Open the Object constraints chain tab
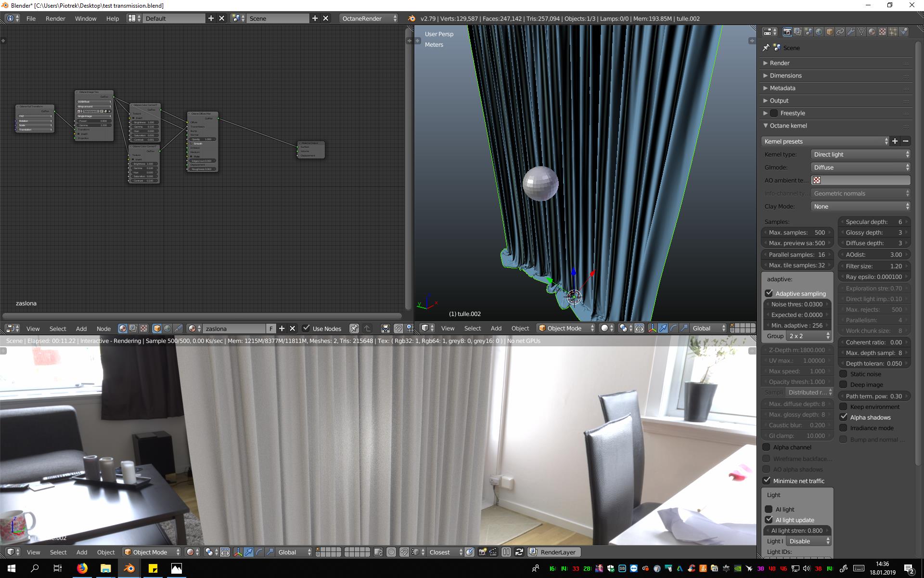924x578 pixels. (x=840, y=32)
